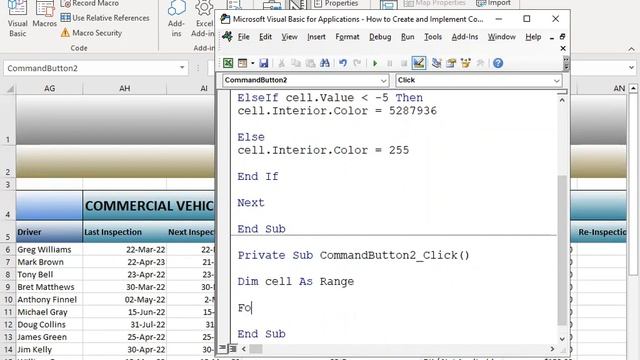
Task: Click code window scroll up arrow
Action: [562, 100]
